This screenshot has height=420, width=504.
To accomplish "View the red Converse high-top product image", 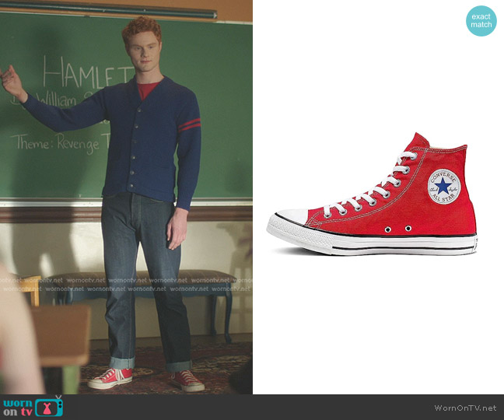I will click(x=372, y=194).
